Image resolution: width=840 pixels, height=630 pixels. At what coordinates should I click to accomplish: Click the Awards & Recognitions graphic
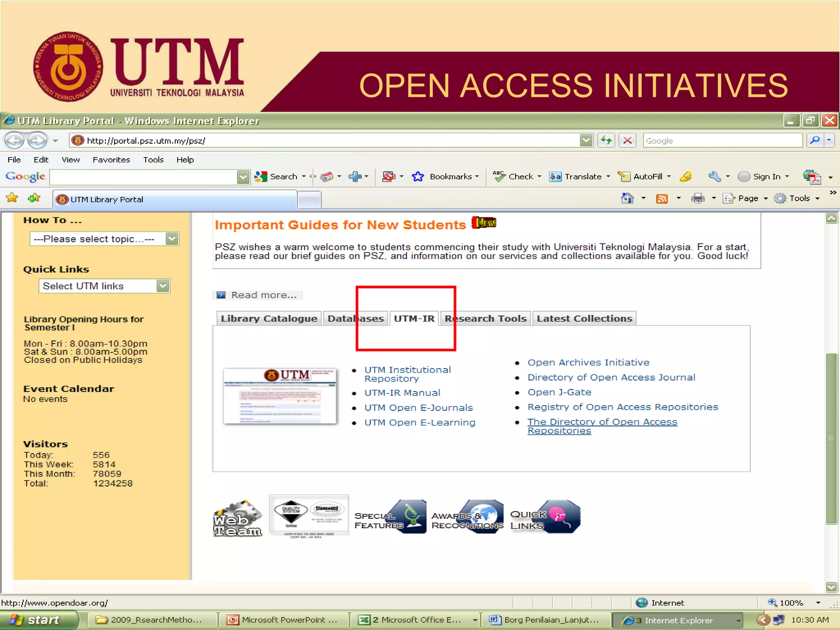coord(467,517)
